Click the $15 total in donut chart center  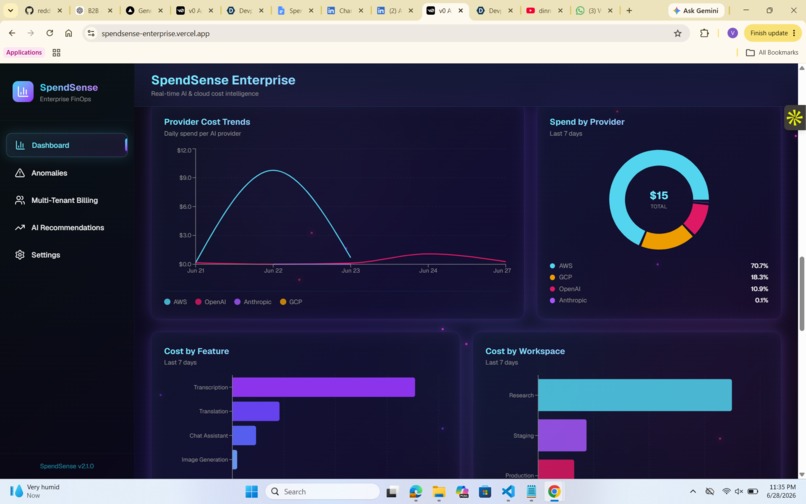pyautogui.click(x=658, y=195)
